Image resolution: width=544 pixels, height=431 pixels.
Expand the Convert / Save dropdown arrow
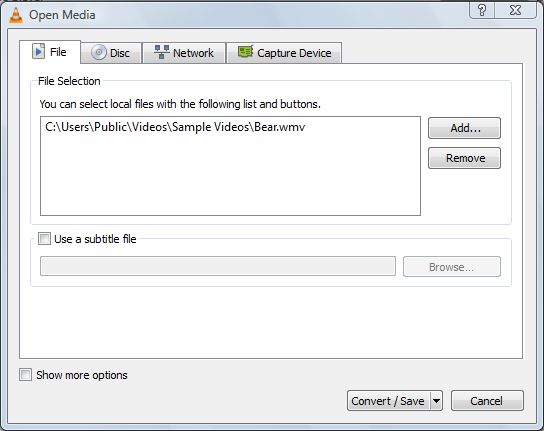click(x=436, y=401)
